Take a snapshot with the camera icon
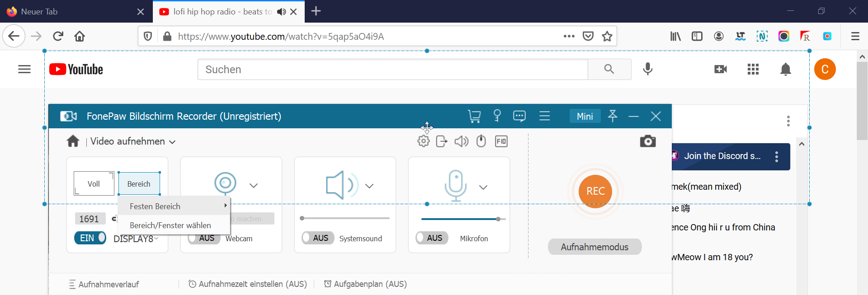This screenshot has height=295, width=868. tap(648, 141)
